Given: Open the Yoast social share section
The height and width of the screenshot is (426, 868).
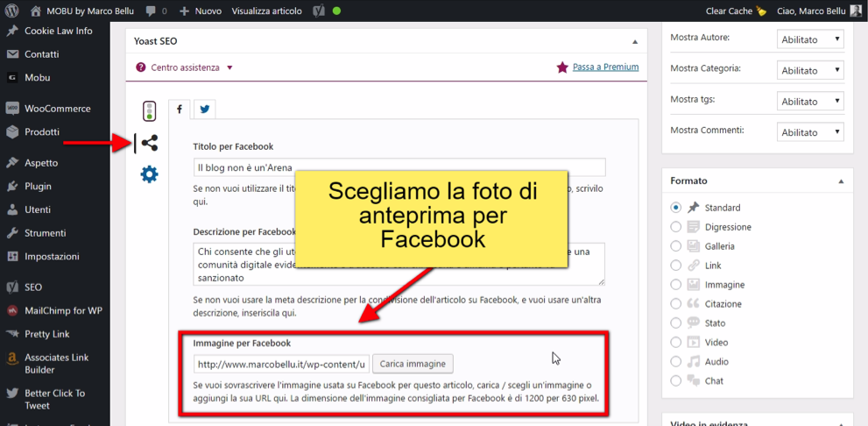Looking at the screenshot, I should point(149,143).
